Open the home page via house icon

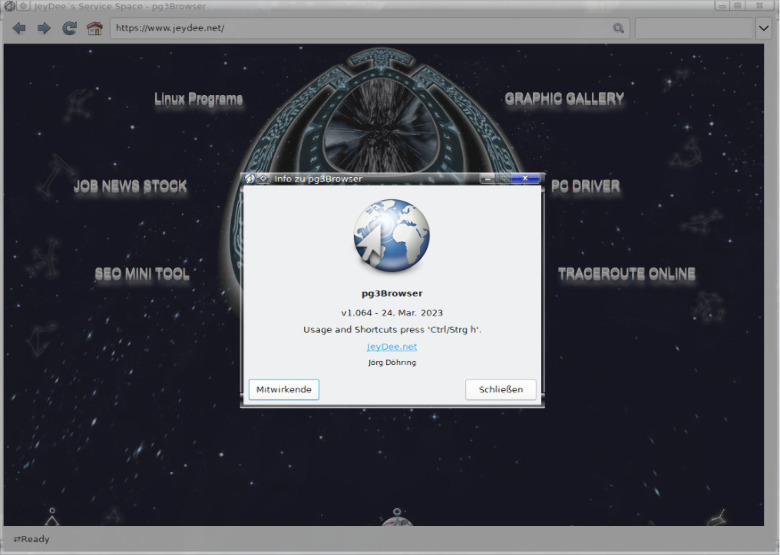(x=95, y=28)
